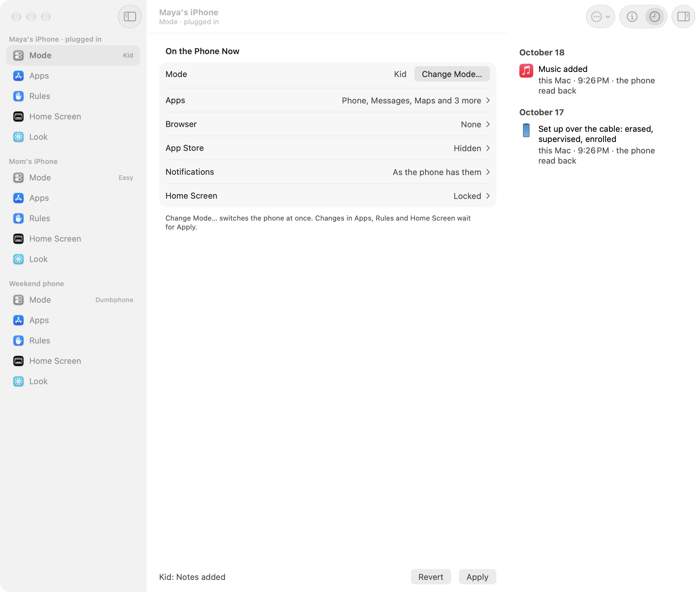Open Rules under Mom's iPhone

(73, 218)
